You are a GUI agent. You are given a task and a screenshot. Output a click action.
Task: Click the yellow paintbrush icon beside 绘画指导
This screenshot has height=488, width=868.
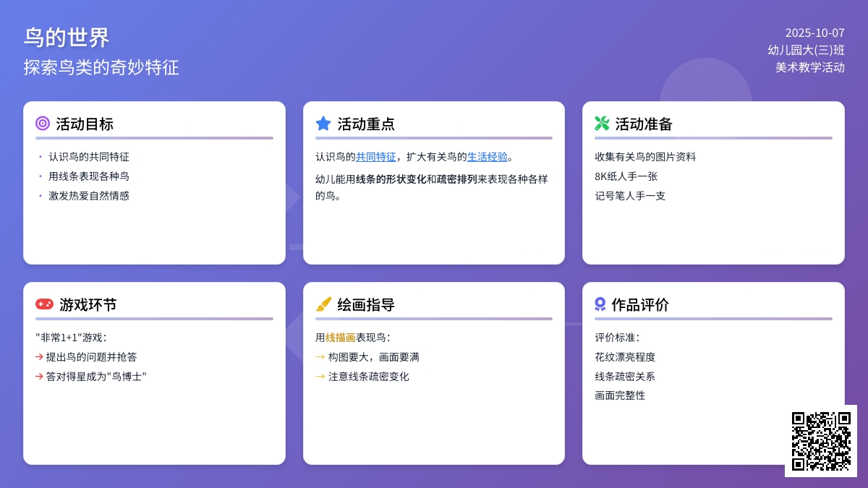(x=323, y=304)
